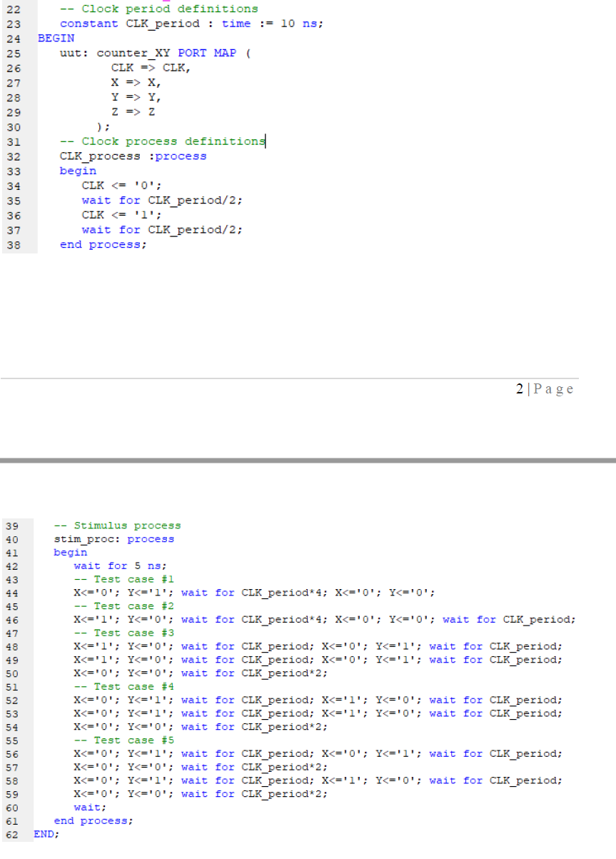Select the END keyword on line 62
616x859 pixels.
click(44, 834)
